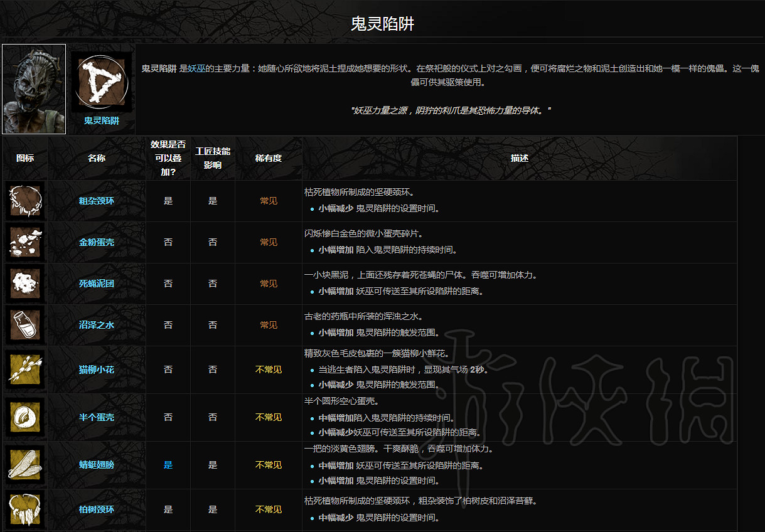Viewport: 765px width, 532px height.
Task: Open the 柏树颈环 addon name link
Action: pos(95,509)
